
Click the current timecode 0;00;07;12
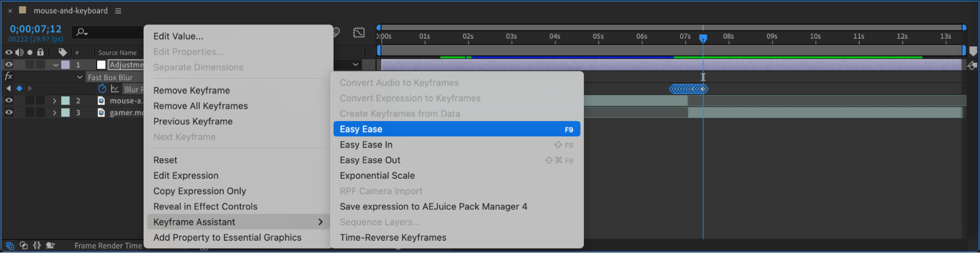pos(35,29)
